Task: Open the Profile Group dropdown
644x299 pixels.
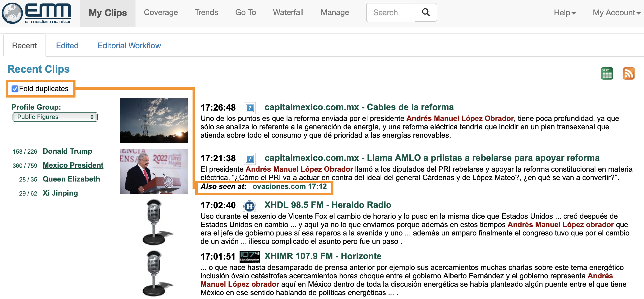Action: [55, 117]
